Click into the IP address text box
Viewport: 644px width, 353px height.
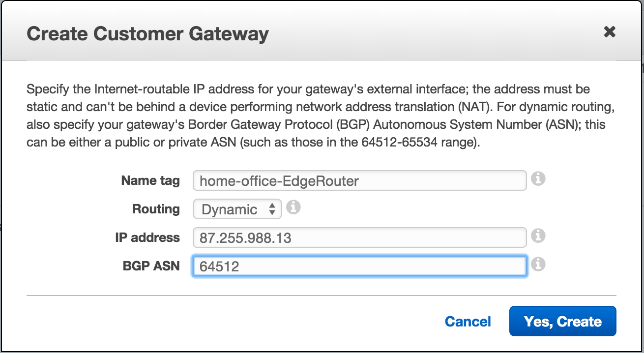pyautogui.click(x=359, y=238)
